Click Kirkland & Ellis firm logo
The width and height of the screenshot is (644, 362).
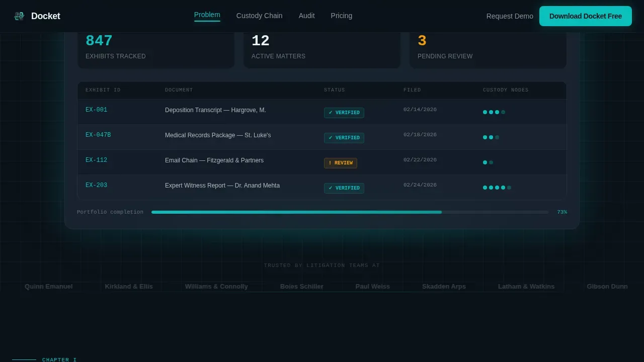[x=129, y=287]
